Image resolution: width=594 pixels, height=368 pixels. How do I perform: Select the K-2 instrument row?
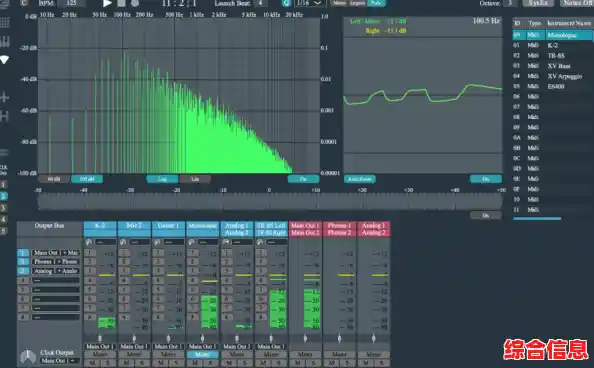[553, 45]
